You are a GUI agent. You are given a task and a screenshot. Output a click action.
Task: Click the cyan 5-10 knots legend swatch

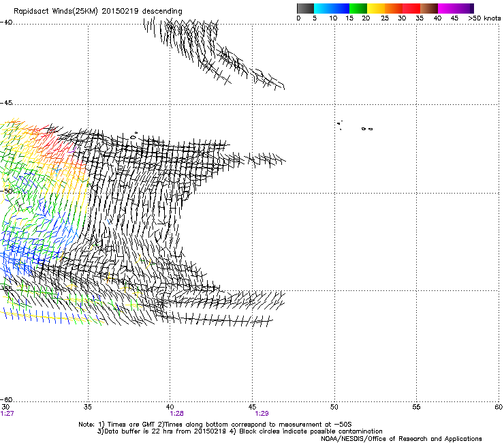coord(323,8)
